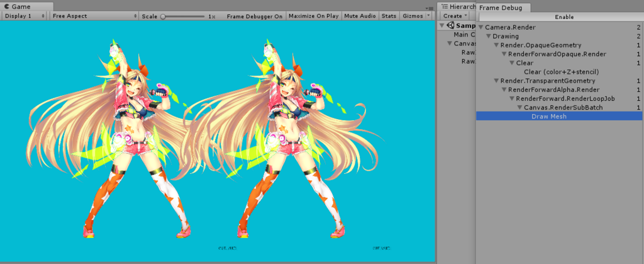Select Main Camera in Hierarchy
Viewport: 644px width, 264px height.
(x=464, y=35)
